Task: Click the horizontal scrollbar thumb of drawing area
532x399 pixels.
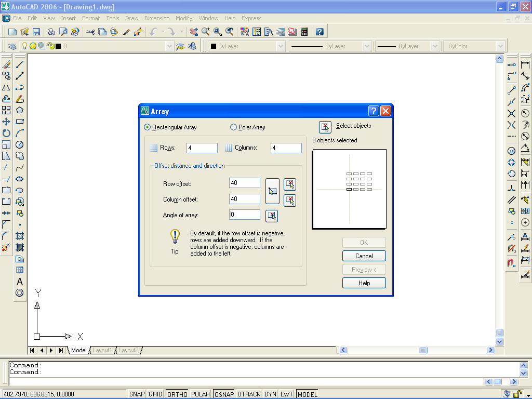Action: tap(423, 350)
